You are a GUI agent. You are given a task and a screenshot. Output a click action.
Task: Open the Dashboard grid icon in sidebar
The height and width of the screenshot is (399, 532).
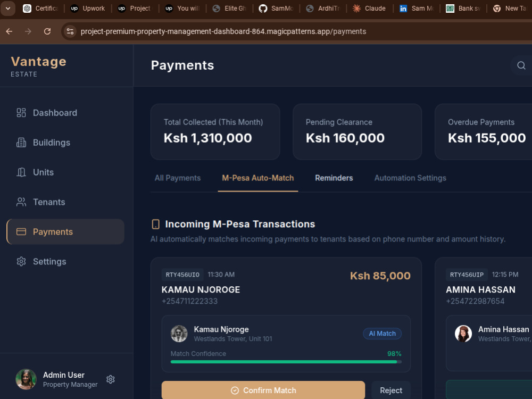(21, 113)
